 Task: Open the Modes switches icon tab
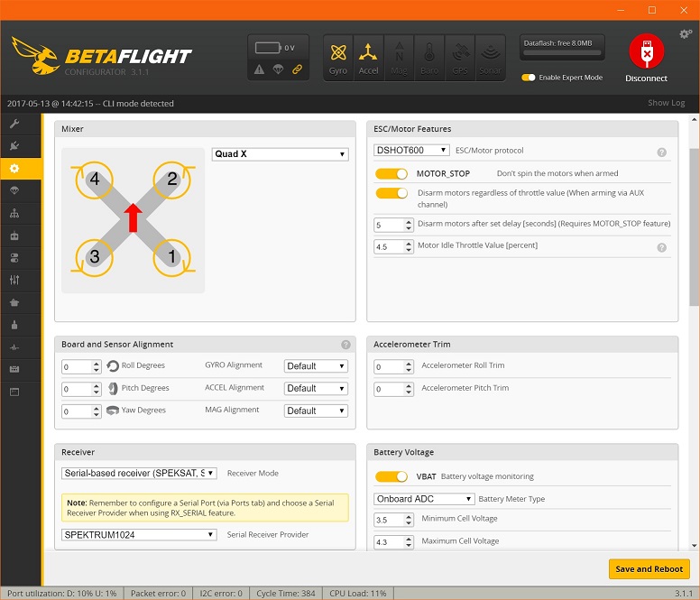tap(14, 257)
